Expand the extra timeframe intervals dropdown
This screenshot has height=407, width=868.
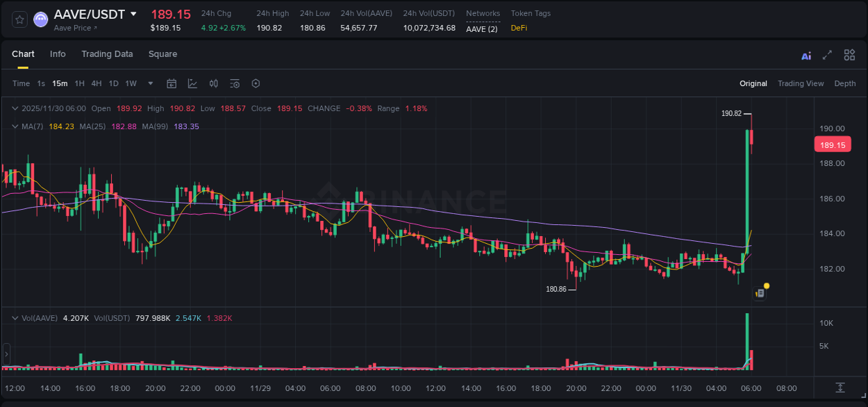coord(149,83)
